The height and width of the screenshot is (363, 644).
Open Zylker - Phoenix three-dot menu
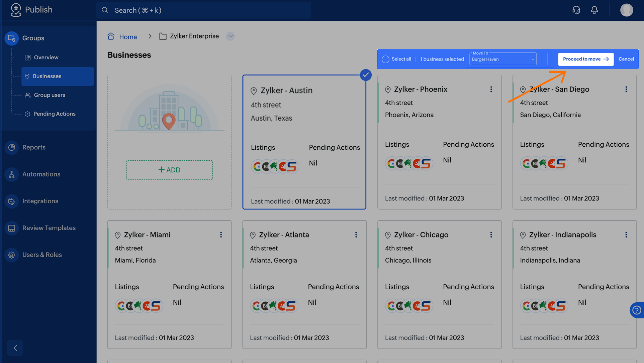tap(491, 89)
